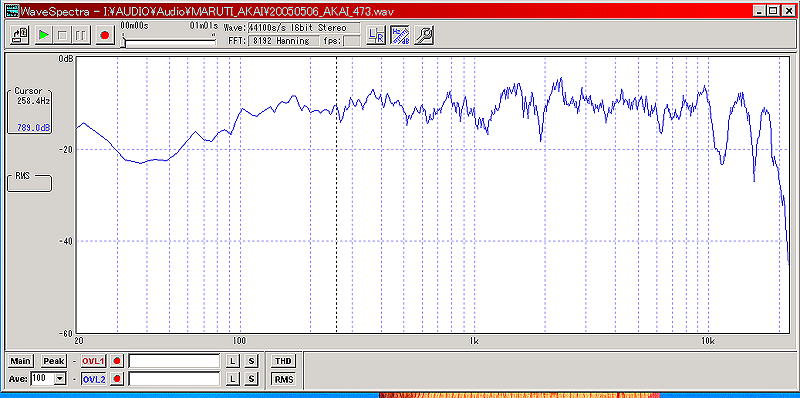Click the OVL1 overlay name text field
The image size is (800, 398).
pos(174,361)
